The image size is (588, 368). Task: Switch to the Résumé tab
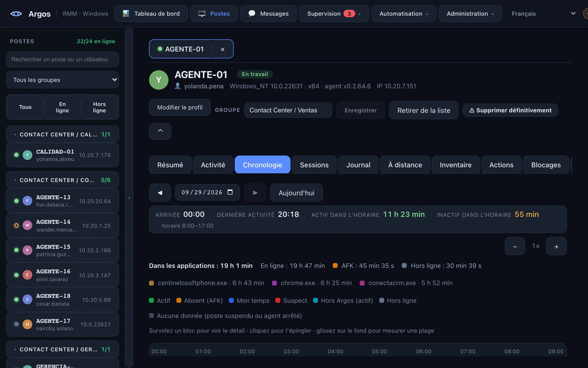[170, 165]
